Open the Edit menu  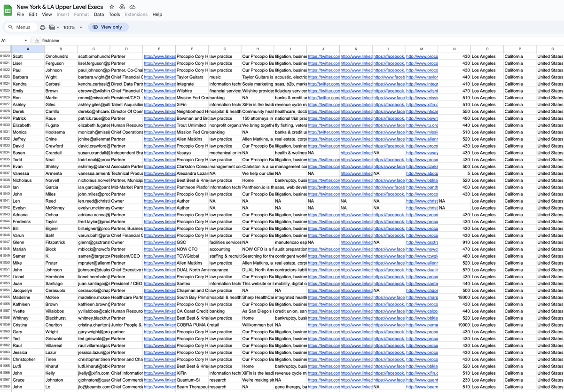(x=33, y=15)
